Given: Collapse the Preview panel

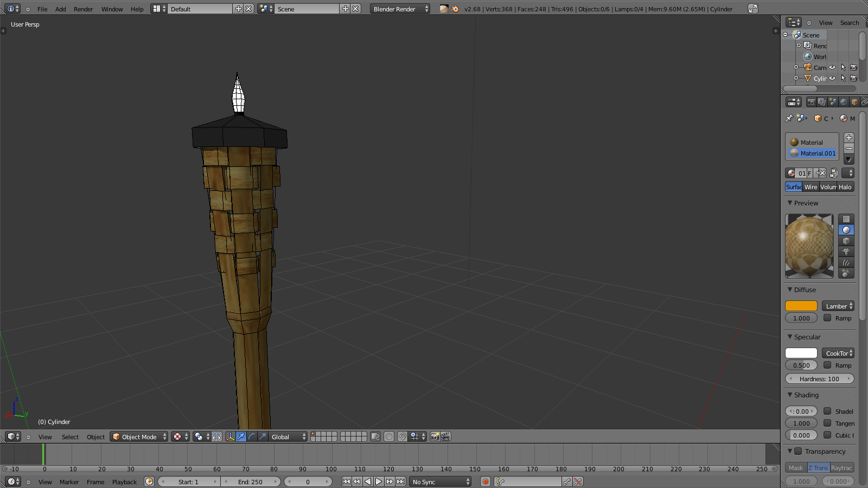Looking at the screenshot, I should [x=790, y=203].
